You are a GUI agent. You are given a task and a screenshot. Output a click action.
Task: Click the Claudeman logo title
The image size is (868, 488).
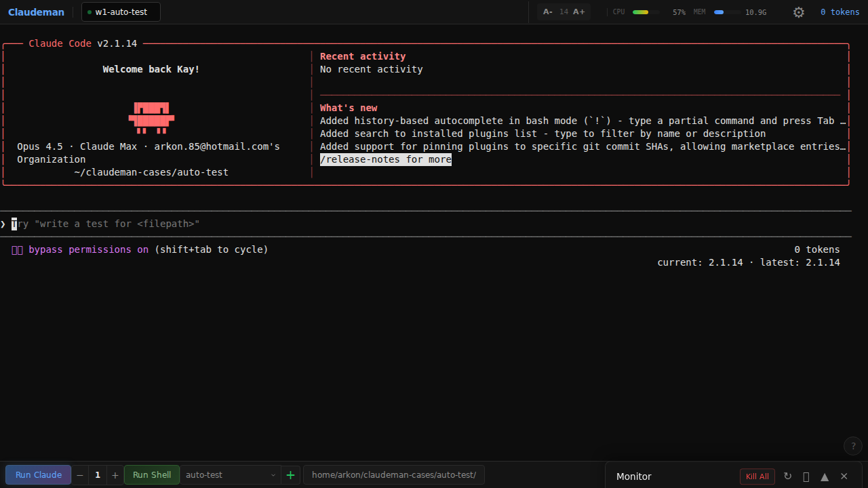[x=36, y=12]
